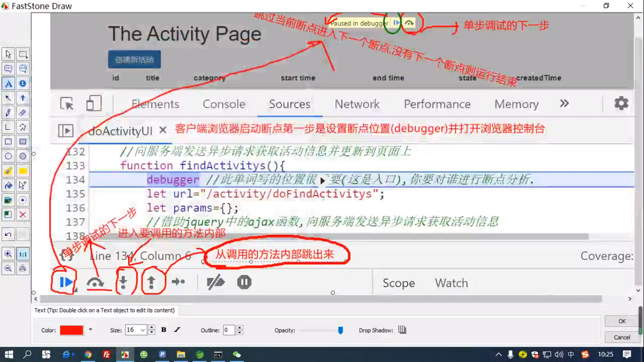Choose the blue block up-arrow tool

point(23,98)
